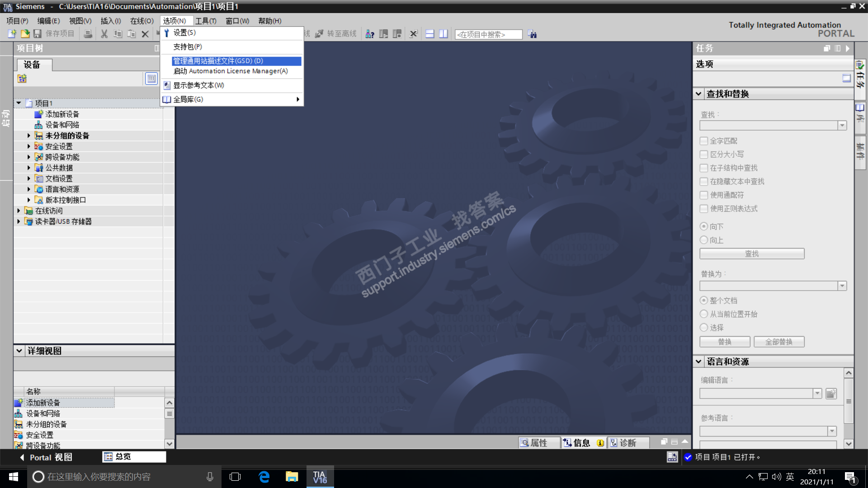Collapse the 查找和替换 section
This screenshot has width=868, height=488.
(698, 94)
